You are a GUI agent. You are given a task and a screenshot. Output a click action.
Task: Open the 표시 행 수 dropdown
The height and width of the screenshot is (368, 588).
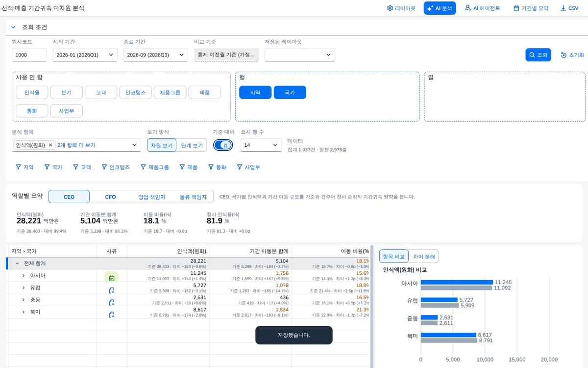point(261,145)
